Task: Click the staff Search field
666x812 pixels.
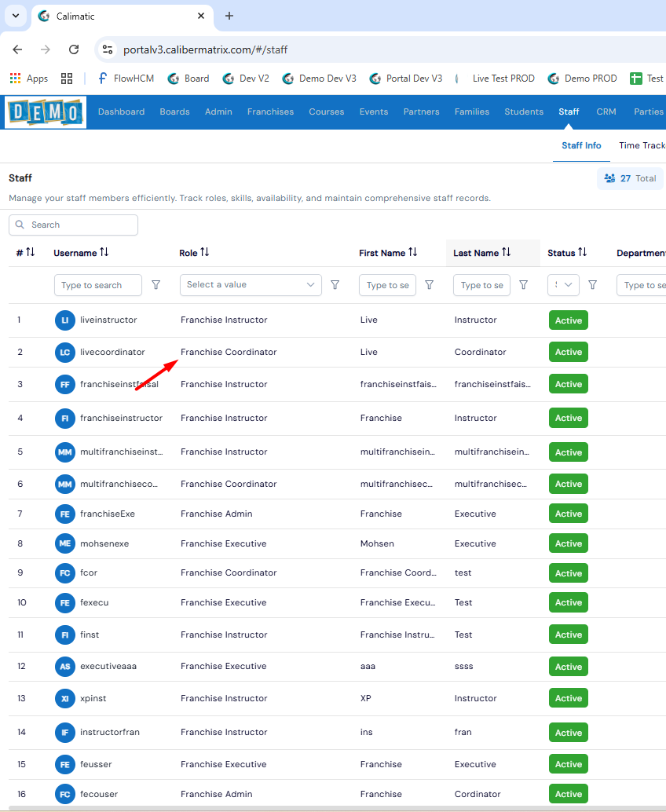Action: (x=74, y=225)
